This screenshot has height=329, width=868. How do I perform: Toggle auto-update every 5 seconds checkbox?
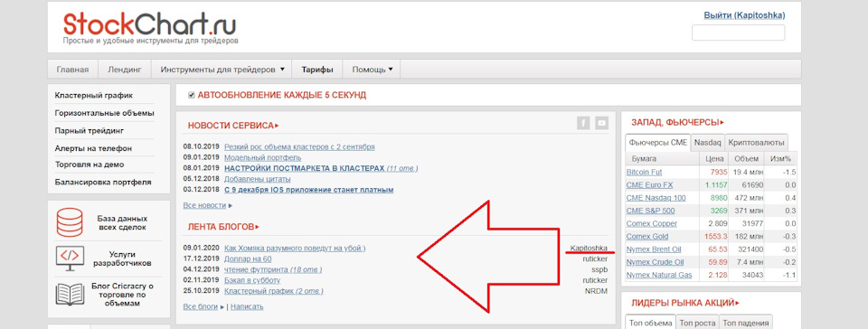[192, 95]
